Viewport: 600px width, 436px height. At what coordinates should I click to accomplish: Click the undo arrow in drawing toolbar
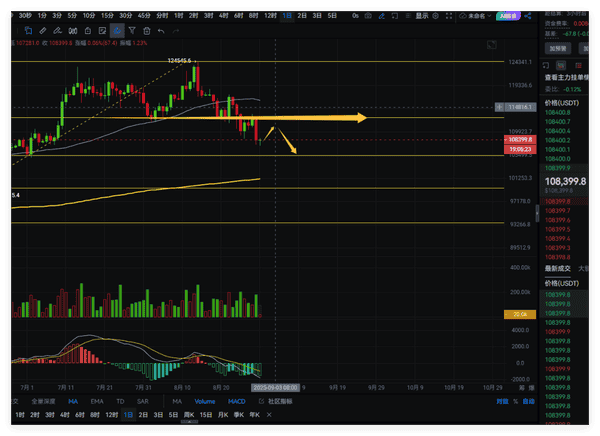pos(161,31)
